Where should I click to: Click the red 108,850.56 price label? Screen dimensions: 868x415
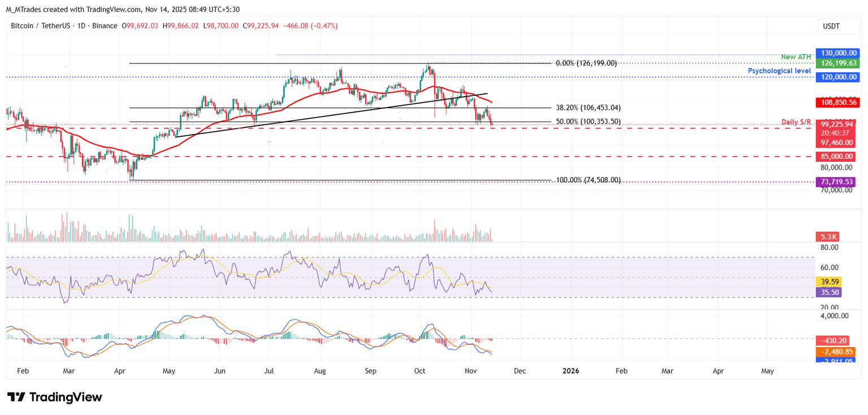point(837,103)
